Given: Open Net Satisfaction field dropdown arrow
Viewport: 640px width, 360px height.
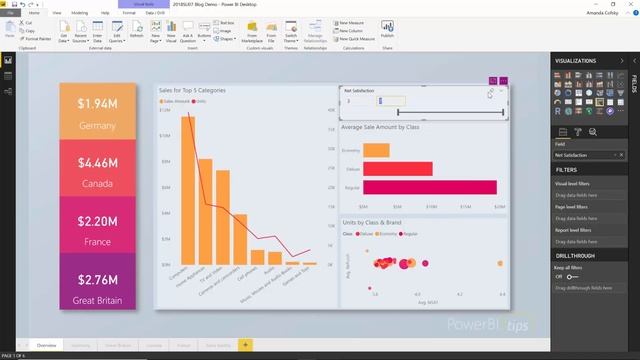Looking at the screenshot, I should tap(615, 155).
